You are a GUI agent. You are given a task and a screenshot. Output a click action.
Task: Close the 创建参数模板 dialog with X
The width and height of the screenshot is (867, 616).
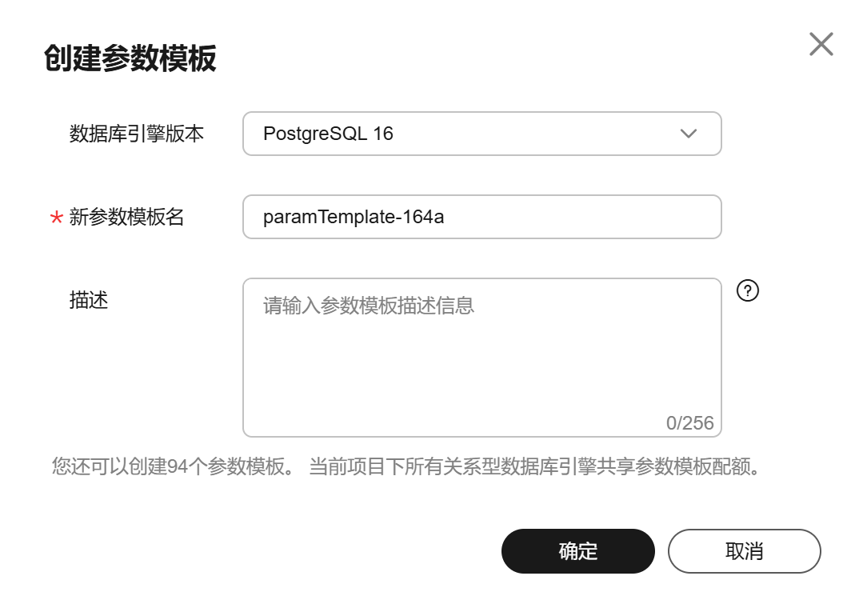(x=821, y=44)
